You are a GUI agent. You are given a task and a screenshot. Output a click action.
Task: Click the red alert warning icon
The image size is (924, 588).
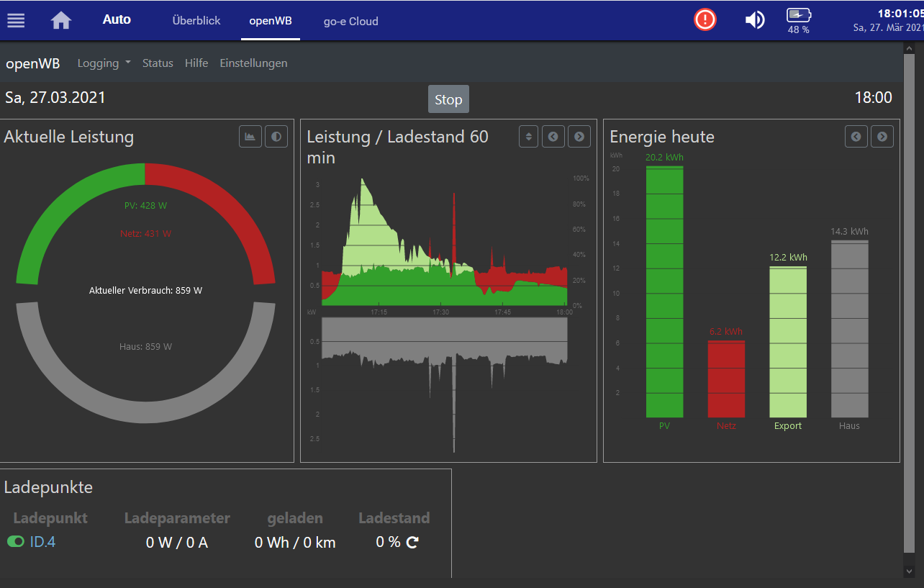tap(705, 19)
